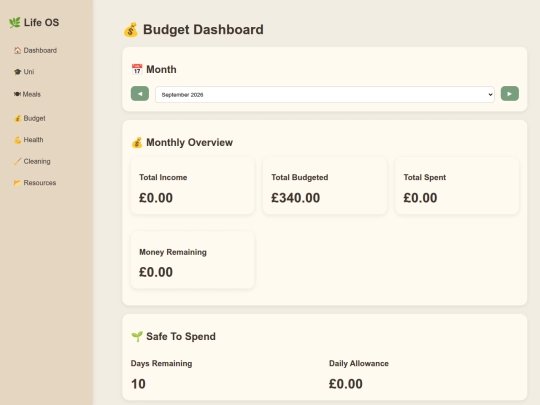Click the Days Remaining label
Screen dimensions: 540x405
tap(162, 364)
